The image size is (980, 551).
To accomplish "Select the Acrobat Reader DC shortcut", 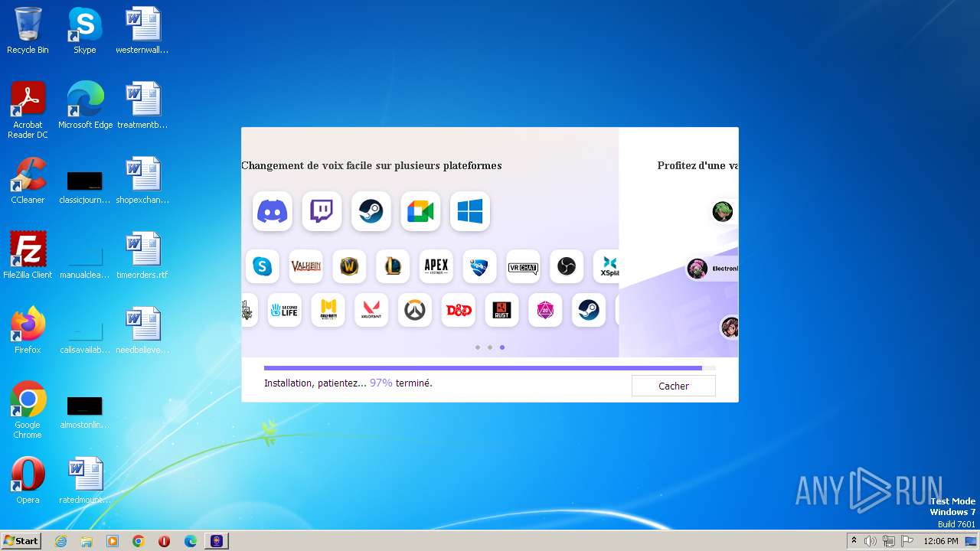I will 28,111.
